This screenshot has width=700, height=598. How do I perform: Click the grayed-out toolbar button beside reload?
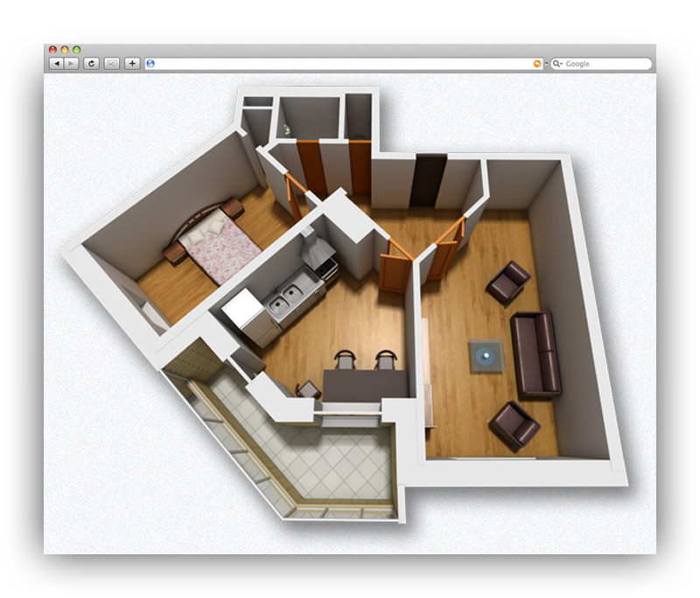[112, 64]
